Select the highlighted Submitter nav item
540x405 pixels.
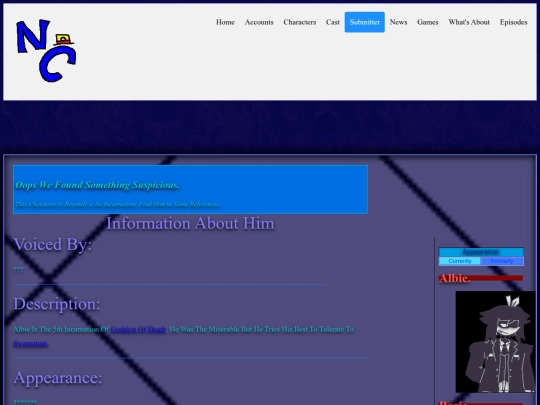click(x=365, y=22)
